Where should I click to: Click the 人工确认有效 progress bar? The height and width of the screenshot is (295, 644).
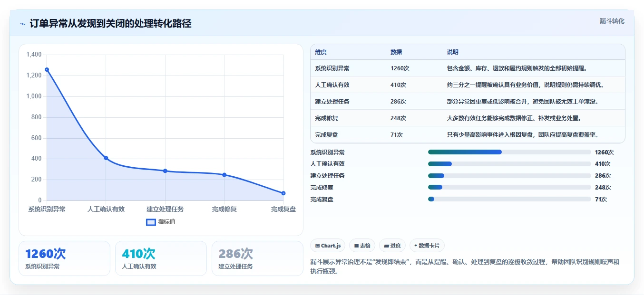(x=509, y=164)
